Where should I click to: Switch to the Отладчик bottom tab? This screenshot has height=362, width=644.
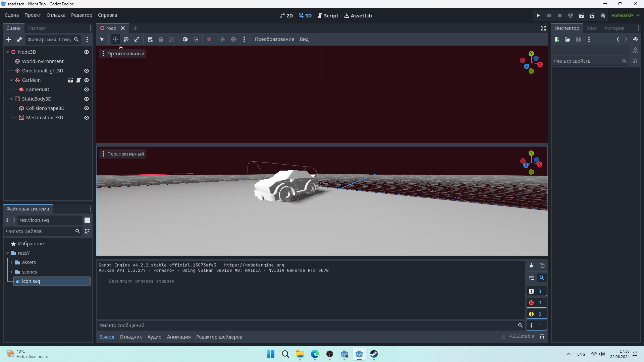130,337
